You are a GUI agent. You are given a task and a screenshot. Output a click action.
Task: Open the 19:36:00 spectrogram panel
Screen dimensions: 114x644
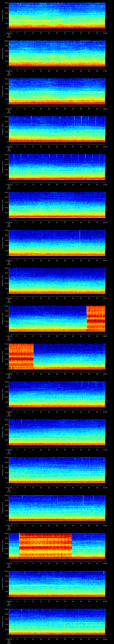tap(57, 280)
